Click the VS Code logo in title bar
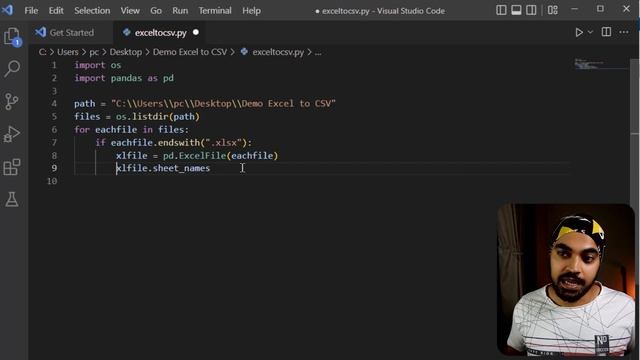Image resolution: width=640 pixels, height=360 pixels. 7,10
